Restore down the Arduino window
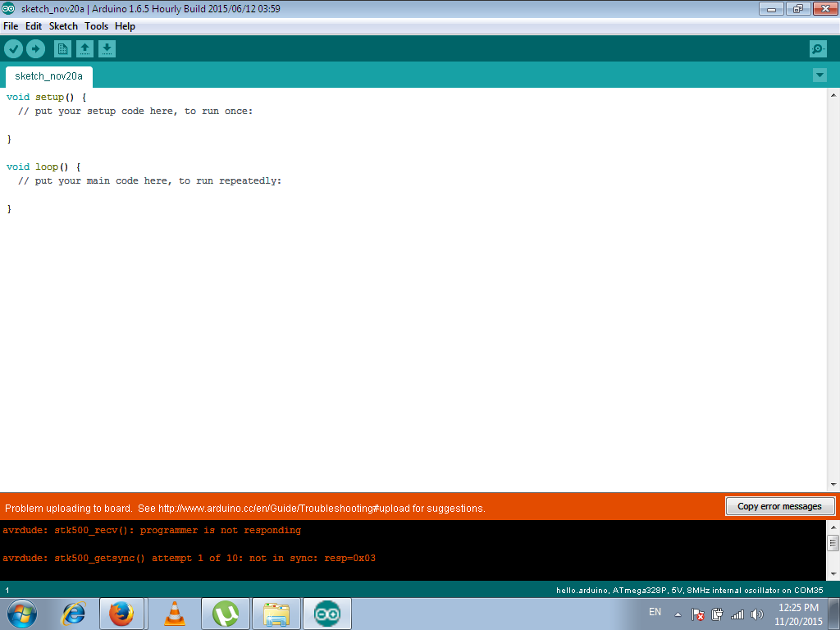 coord(798,9)
